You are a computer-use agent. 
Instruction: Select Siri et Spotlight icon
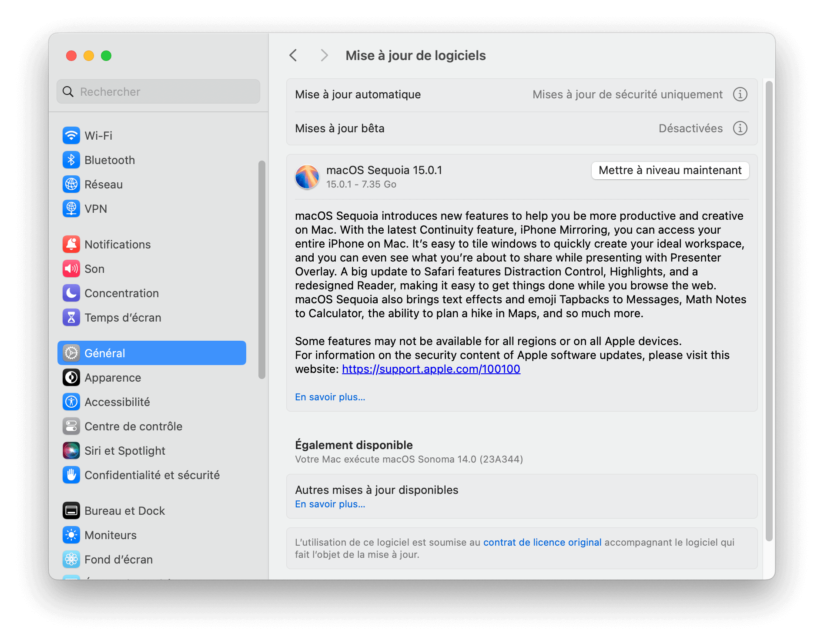71,450
